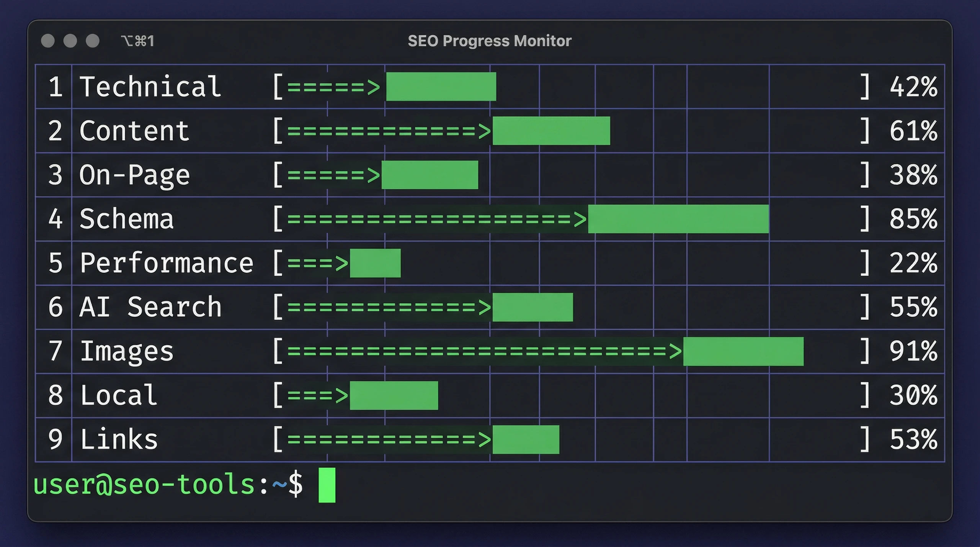Image resolution: width=980 pixels, height=547 pixels.
Task: Click the 91% value for Images
Action: point(913,351)
